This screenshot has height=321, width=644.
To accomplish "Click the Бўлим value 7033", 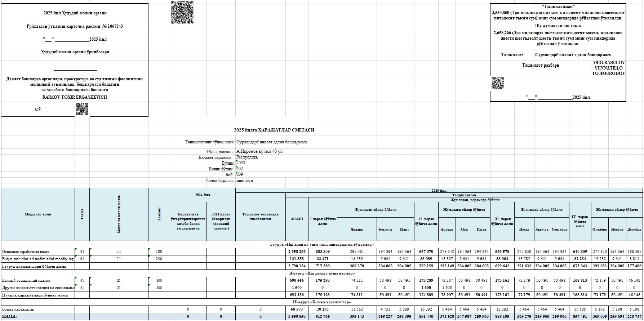I will [241, 163].
